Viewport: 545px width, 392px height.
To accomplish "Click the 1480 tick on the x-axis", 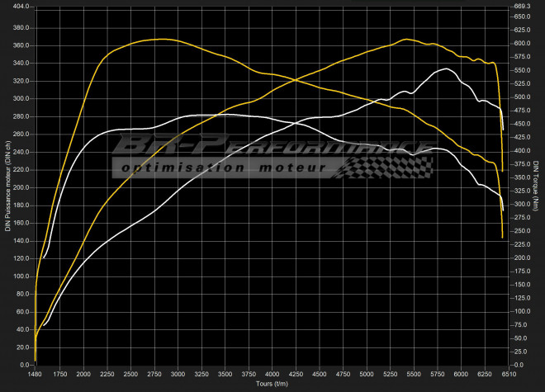I will pos(36,374).
